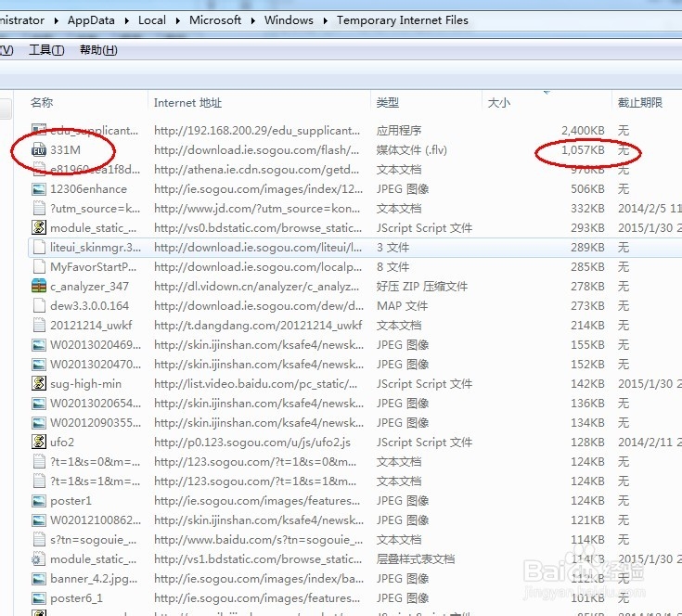This screenshot has height=616, width=682.
Task: Click the file icon of dew3.3.0.0.164
Action: tap(39, 305)
